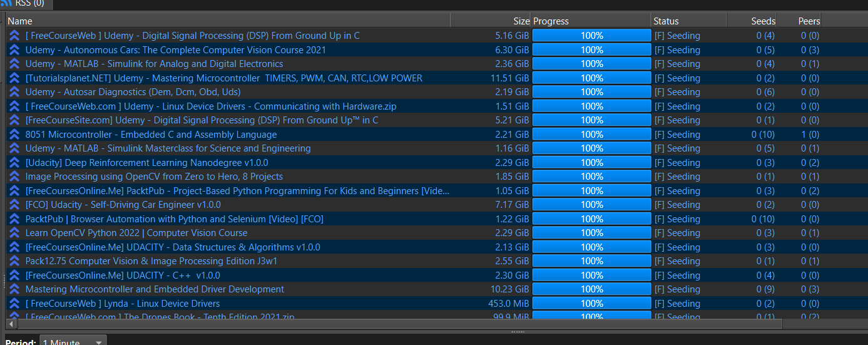Click seeding icon for Image Processing using OpenCV
The height and width of the screenshot is (345, 868).
click(14, 177)
